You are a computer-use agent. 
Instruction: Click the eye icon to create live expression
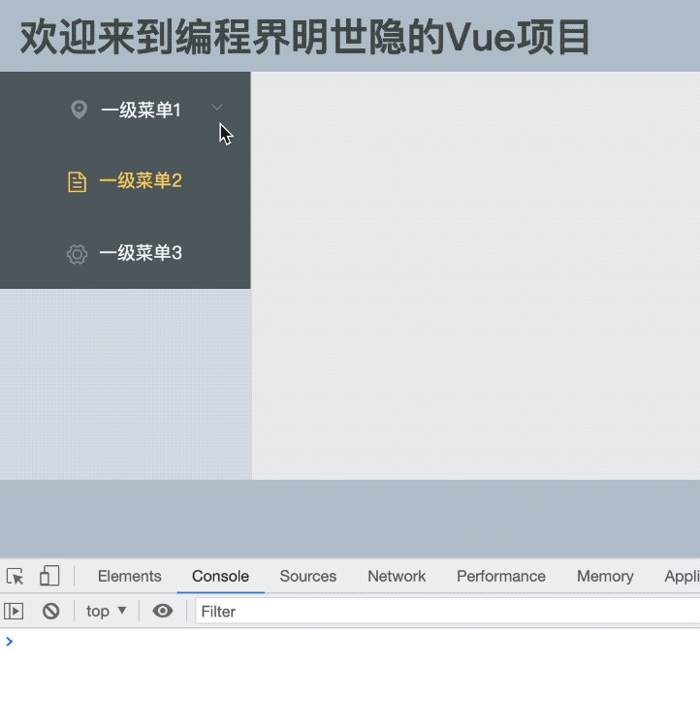click(163, 611)
